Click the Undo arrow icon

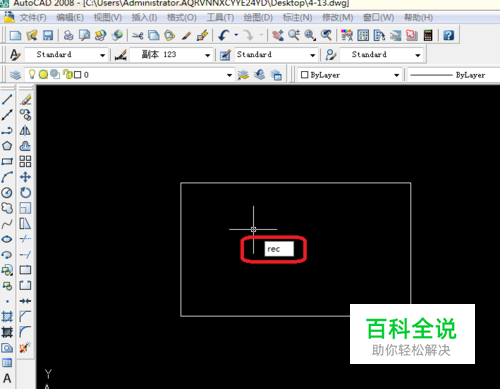coord(224,35)
